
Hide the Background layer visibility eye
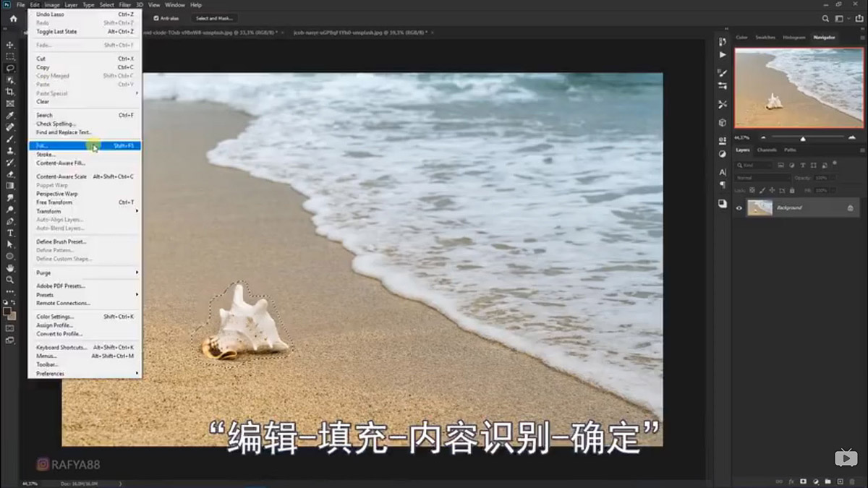739,208
